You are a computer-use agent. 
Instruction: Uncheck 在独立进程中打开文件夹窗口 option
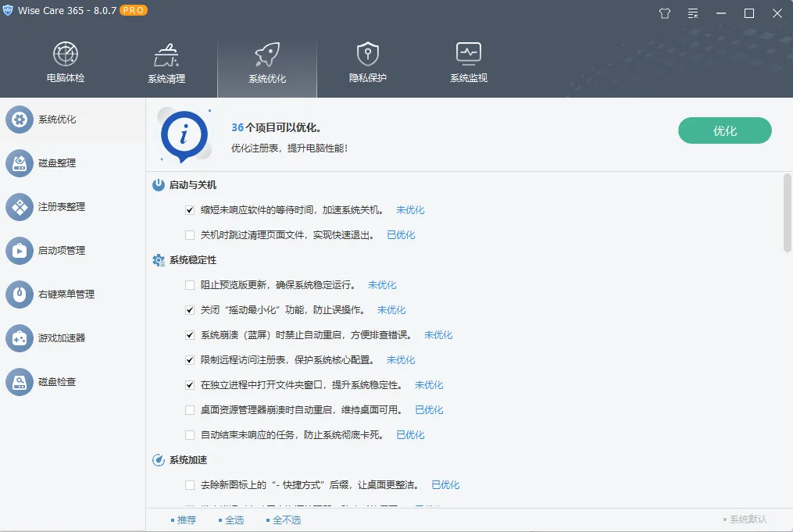pyautogui.click(x=190, y=385)
